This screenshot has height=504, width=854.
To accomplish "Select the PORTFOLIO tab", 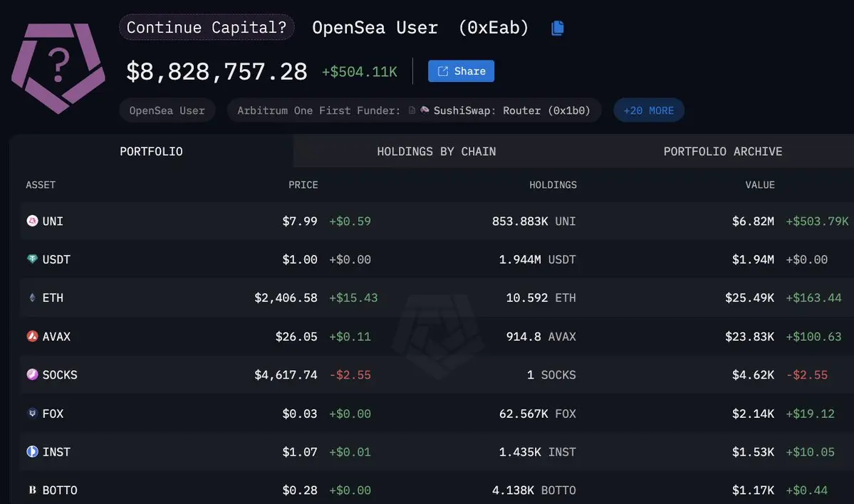I will [x=152, y=152].
